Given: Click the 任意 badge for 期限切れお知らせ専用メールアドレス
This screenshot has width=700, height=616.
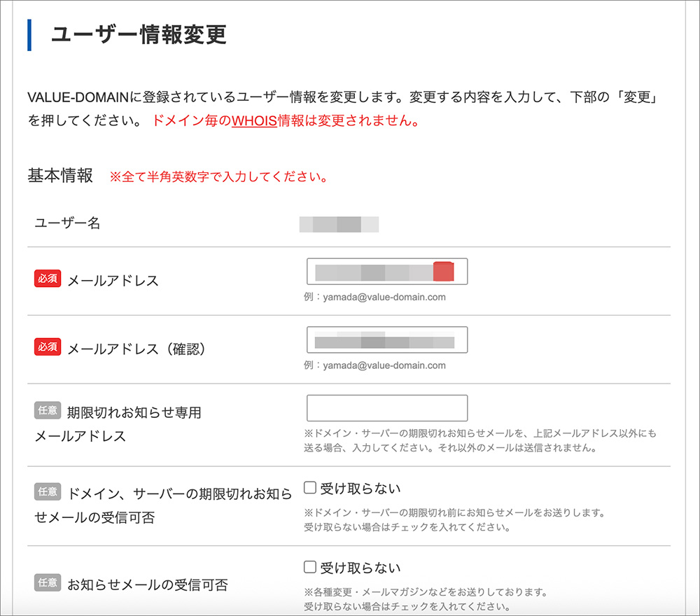Looking at the screenshot, I should (x=47, y=411).
